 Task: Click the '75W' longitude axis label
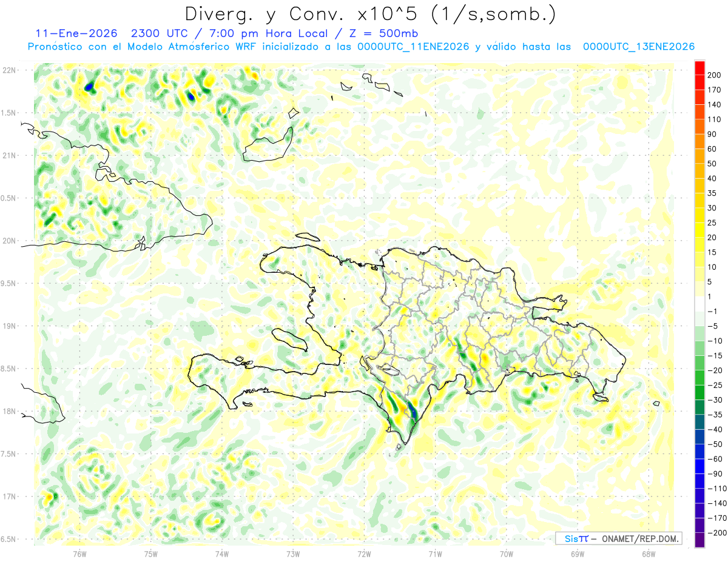coord(151,554)
